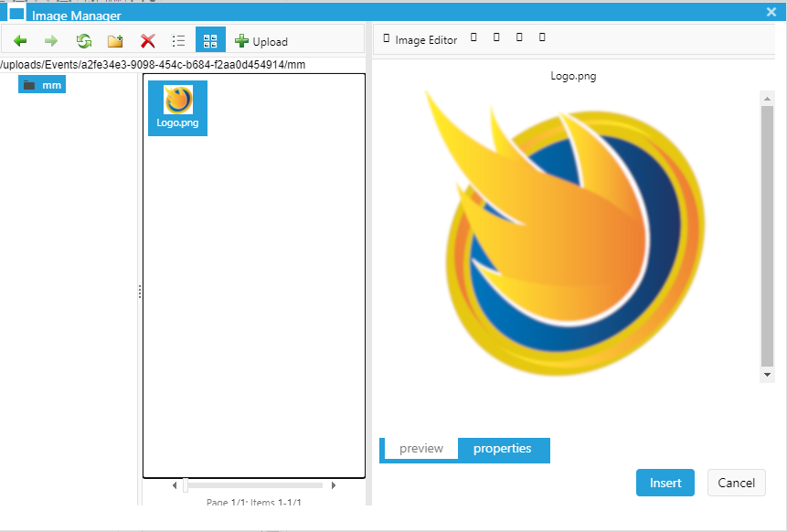
Task: Switch to list view
Action: click(178, 40)
